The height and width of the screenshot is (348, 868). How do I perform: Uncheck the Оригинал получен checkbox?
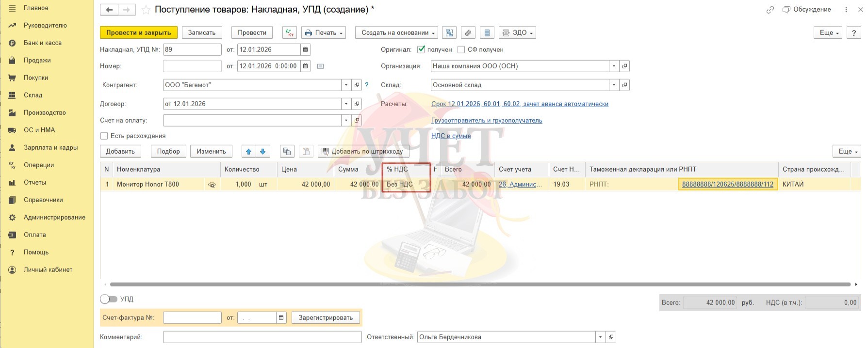421,49
